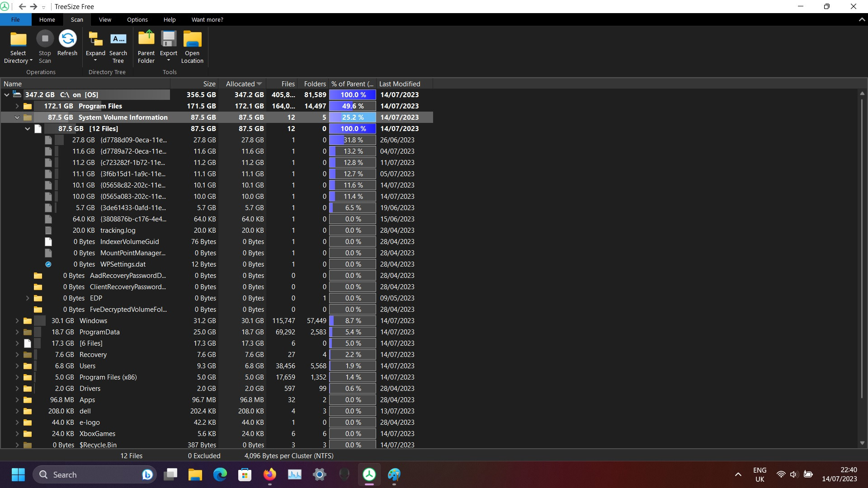Click the 31.8 % parent percentage bar
This screenshot has height=488, width=868.
click(353, 140)
